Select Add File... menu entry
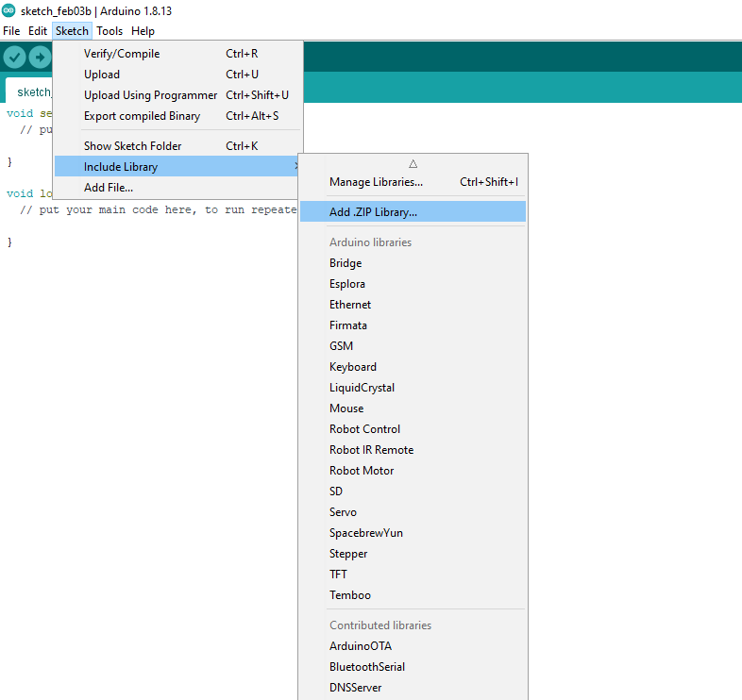This screenshot has width=742, height=700. coord(176,188)
